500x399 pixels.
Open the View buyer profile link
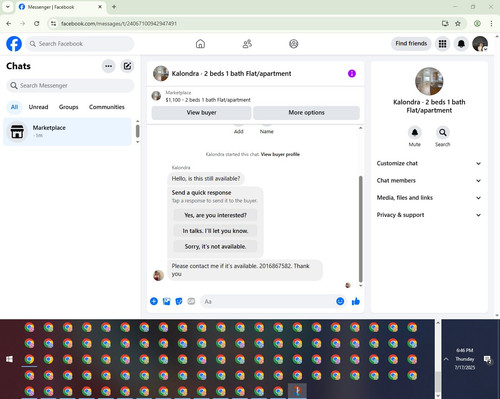pos(280,154)
